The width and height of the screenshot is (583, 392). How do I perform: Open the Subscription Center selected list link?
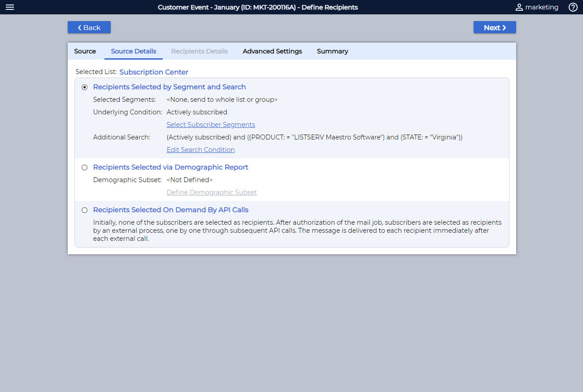[154, 72]
